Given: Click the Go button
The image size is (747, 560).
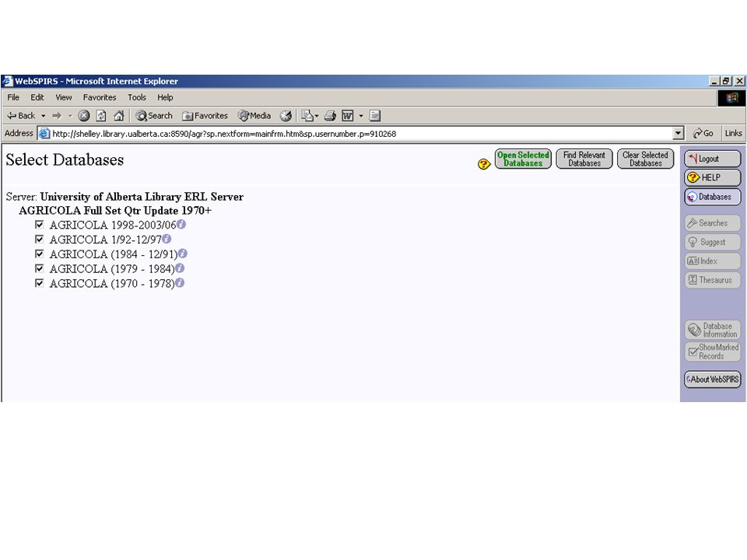Looking at the screenshot, I should coord(703,133).
